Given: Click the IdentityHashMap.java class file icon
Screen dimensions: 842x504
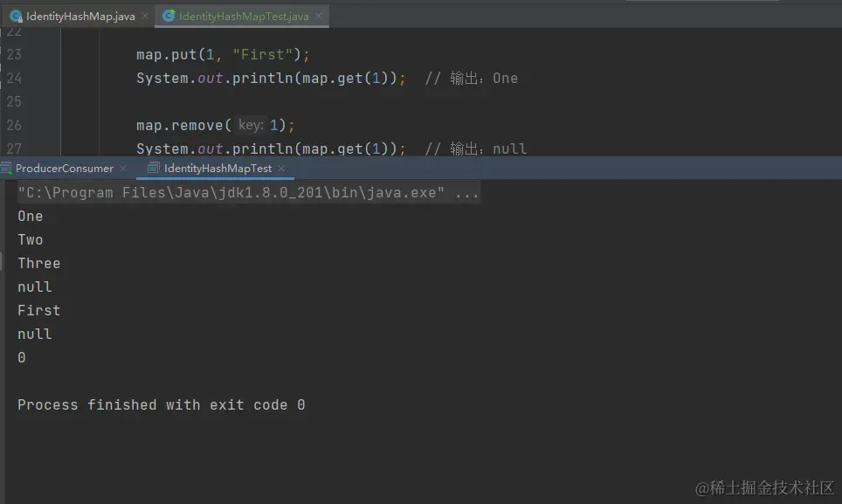Looking at the screenshot, I should tap(16, 16).
